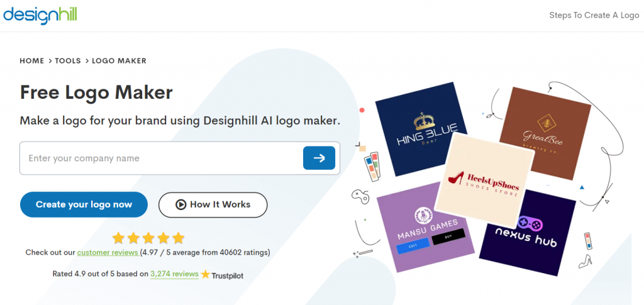Go to HOME breadcrumb

pos(31,61)
